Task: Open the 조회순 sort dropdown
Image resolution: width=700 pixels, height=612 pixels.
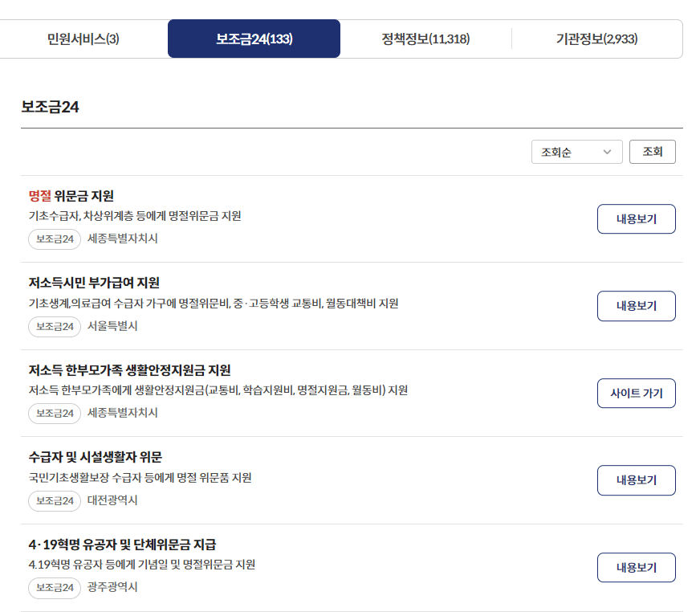Action: coord(576,151)
